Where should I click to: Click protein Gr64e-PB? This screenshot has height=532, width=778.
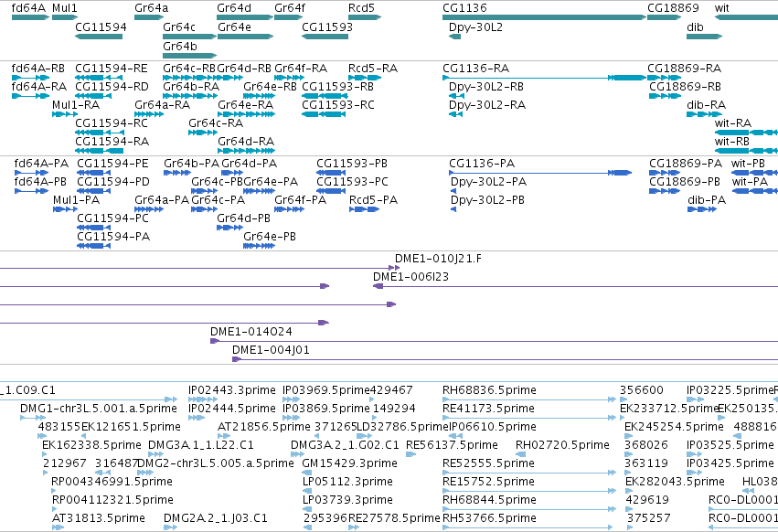[270, 237]
